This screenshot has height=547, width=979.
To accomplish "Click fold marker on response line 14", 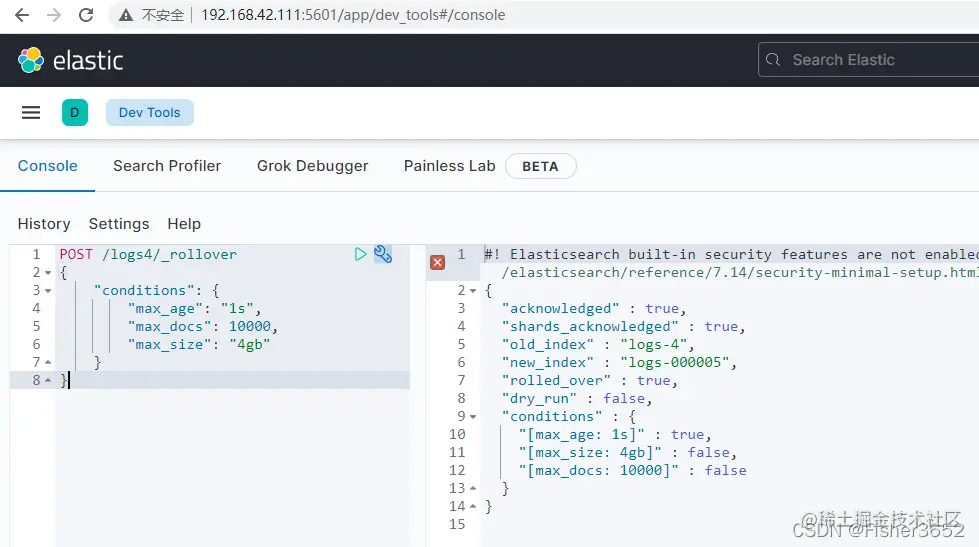I will pos(473,506).
